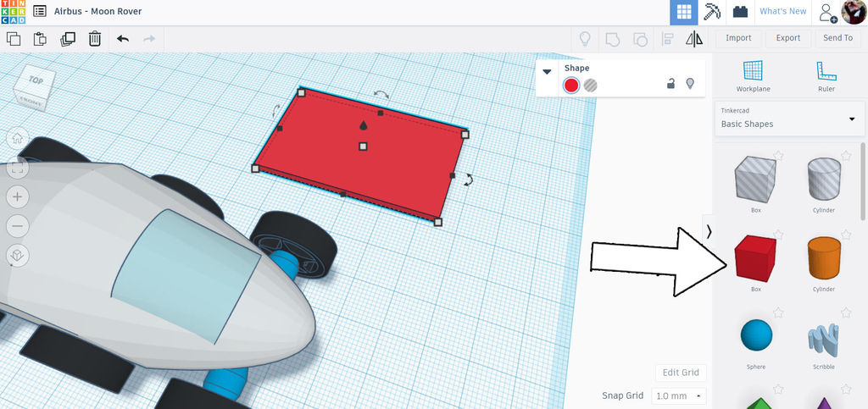Click the Align tool icon
This screenshot has width=868, height=409.
click(667, 39)
